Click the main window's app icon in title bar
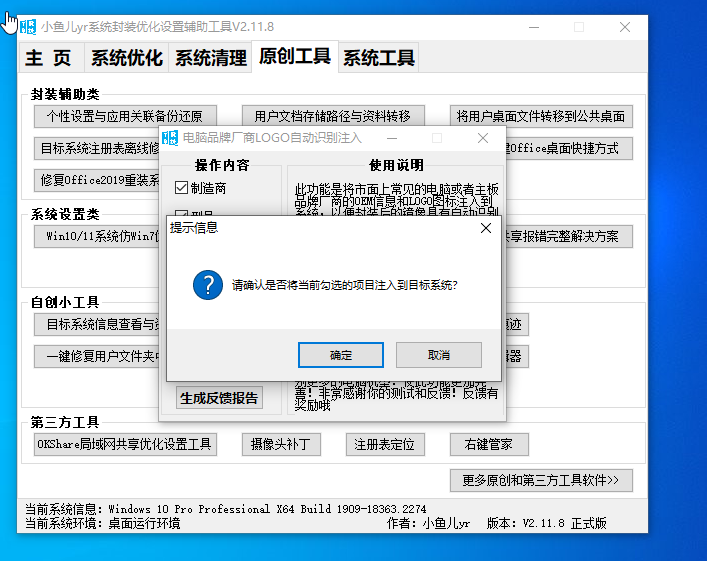 point(28,26)
